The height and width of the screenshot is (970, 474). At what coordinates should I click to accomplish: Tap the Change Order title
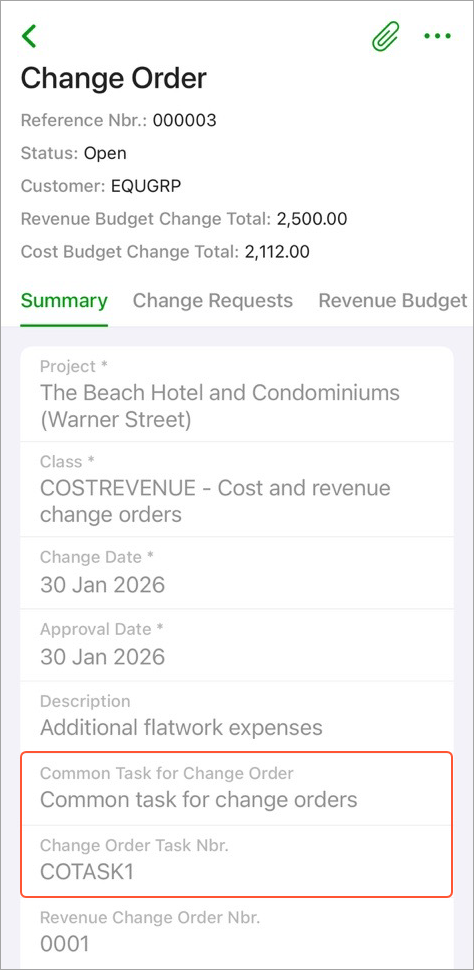click(114, 79)
